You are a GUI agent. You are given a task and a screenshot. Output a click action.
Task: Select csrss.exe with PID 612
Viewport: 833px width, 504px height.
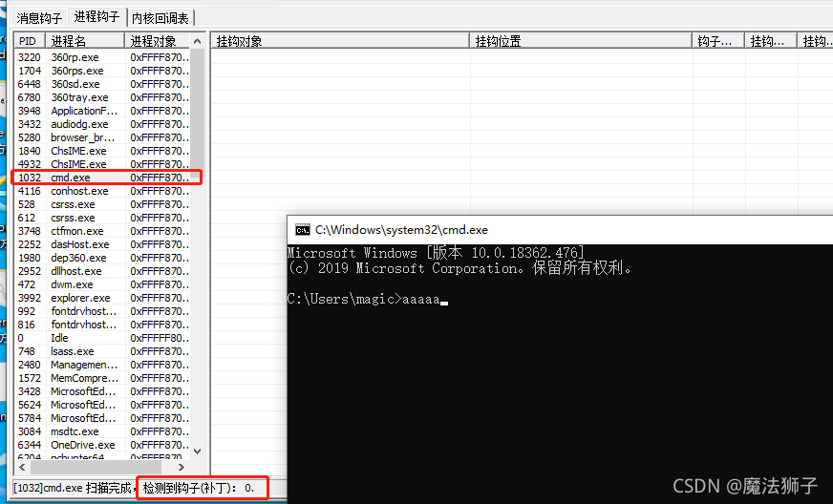tap(102, 218)
